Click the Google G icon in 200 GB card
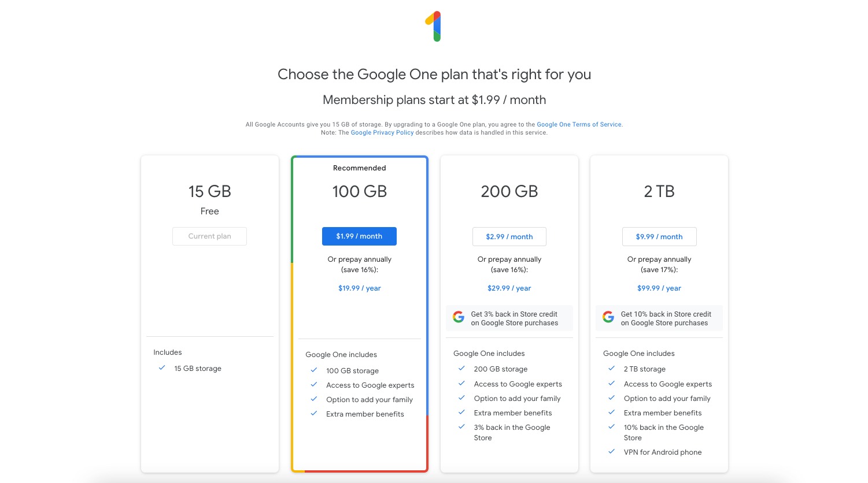The image size is (868, 483). point(459,317)
